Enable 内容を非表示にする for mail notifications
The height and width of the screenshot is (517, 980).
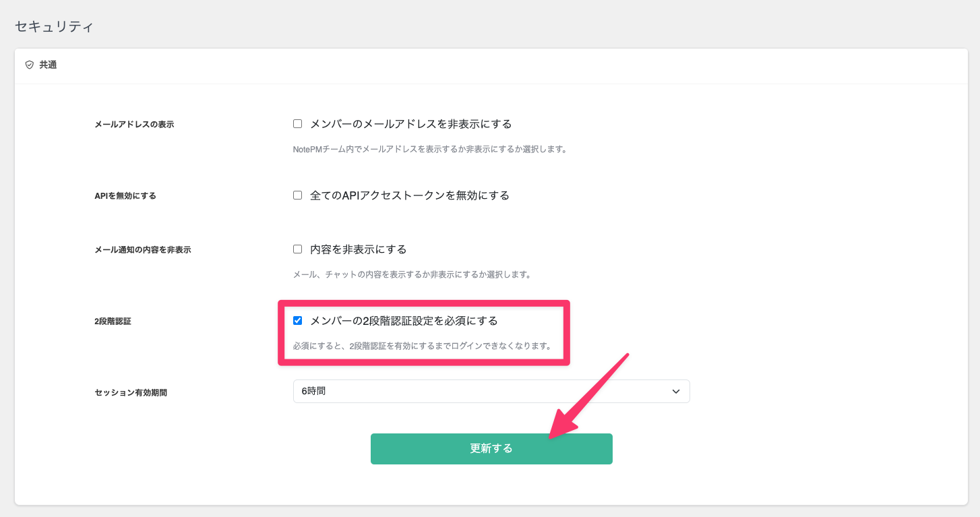pyautogui.click(x=297, y=249)
